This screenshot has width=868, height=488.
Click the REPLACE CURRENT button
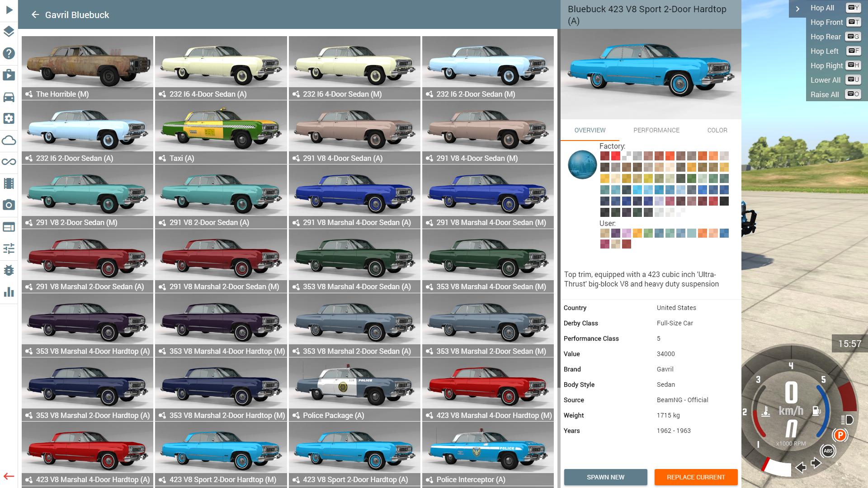pyautogui.click(x=696, y=477)
